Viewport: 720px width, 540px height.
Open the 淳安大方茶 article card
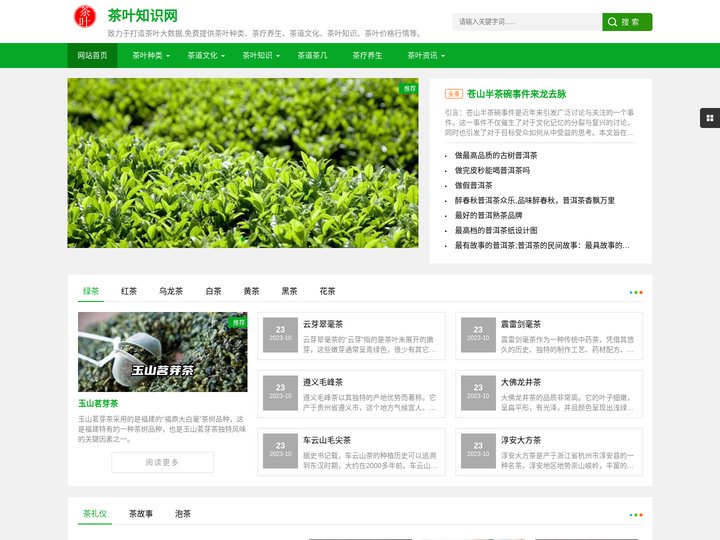[549, 452]
